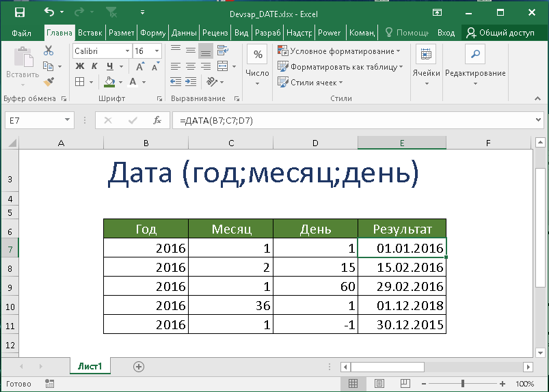This screenshot has height=392, width=549.
Task: Increase font size with large A
Action: 139,66
